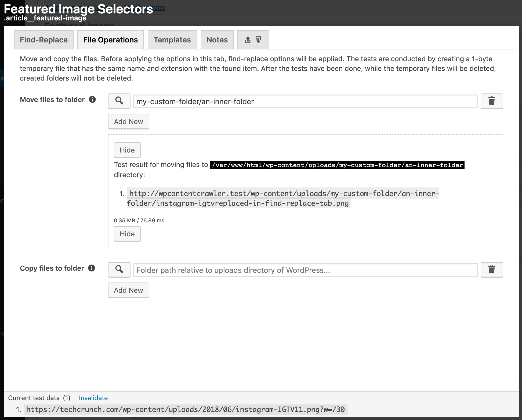
Task: Switch to the Find-Replace tab
Action: 44,39
